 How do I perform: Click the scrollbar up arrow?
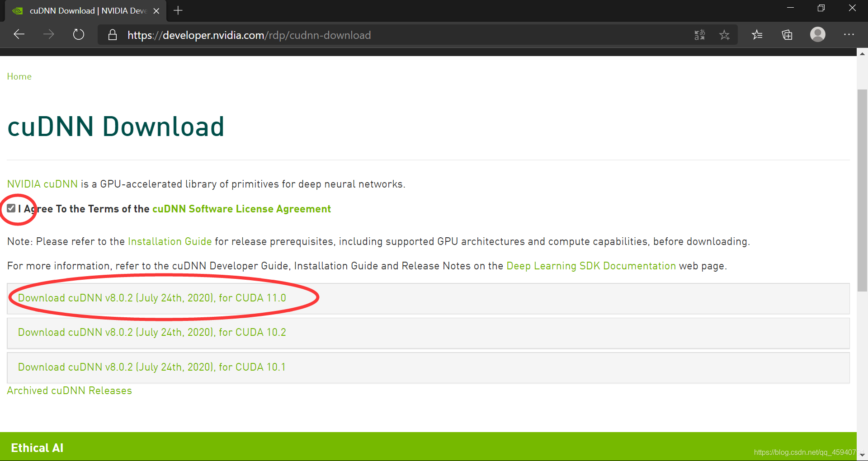click(x=862, y=53)
